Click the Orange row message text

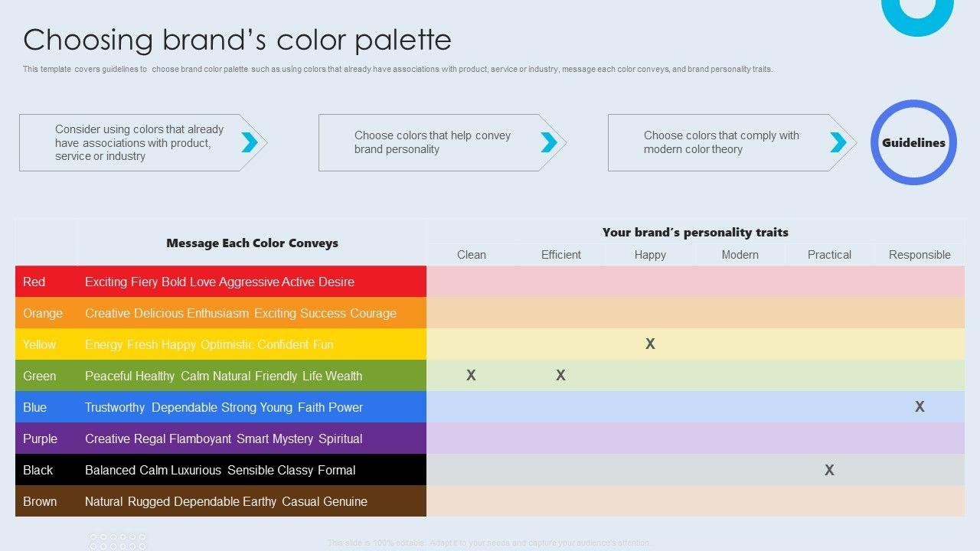coord(240,313)
